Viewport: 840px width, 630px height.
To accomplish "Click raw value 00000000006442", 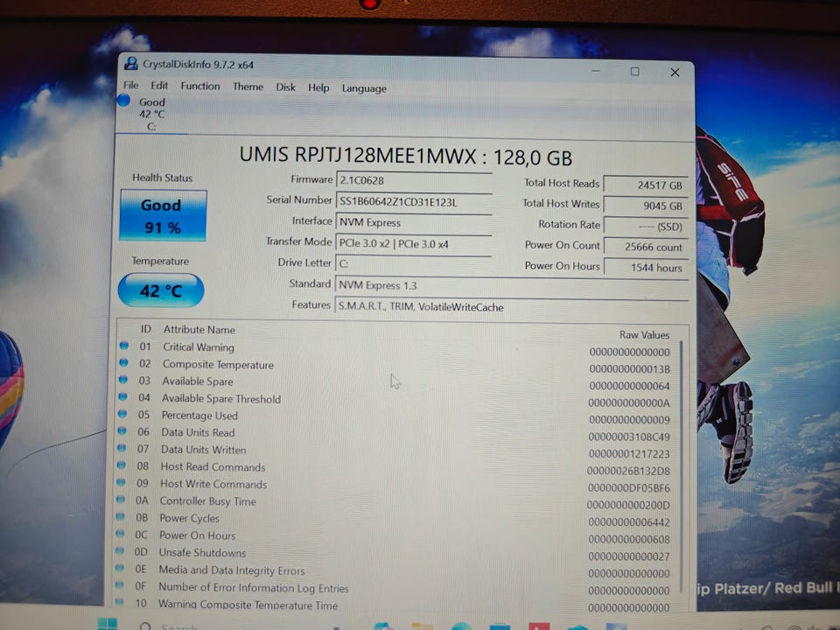I will point(629,521).
